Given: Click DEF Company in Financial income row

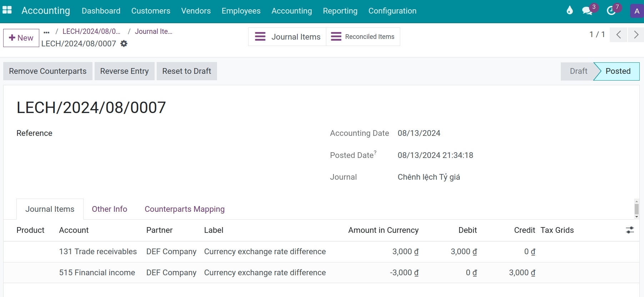Looking at the screenshot, I should point(171,273).
